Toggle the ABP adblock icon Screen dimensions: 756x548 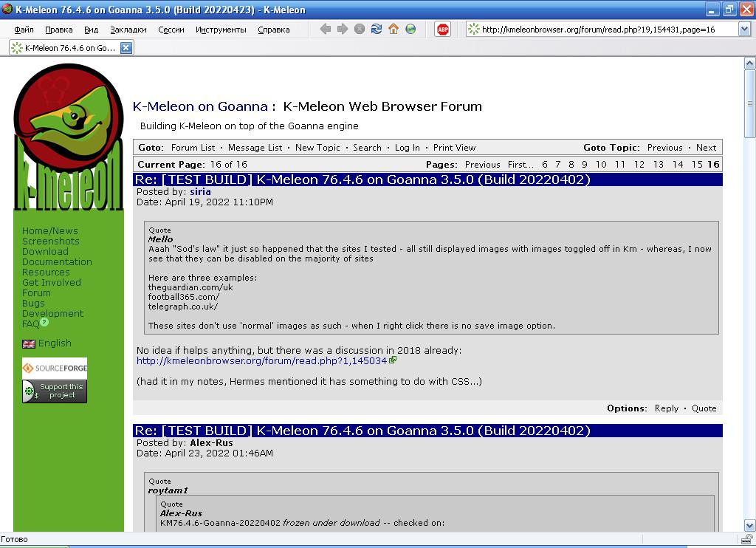pyautogui.click(x=443, y=30)
